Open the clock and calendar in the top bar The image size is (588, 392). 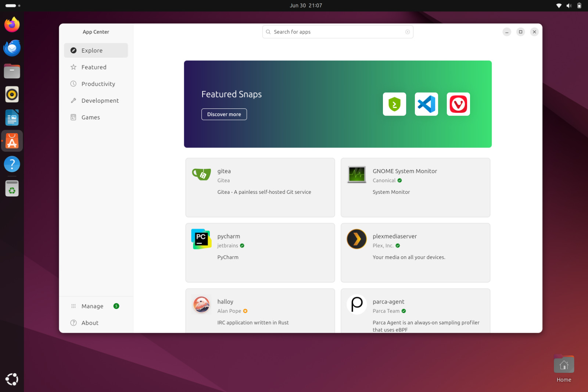coord(306,6)
